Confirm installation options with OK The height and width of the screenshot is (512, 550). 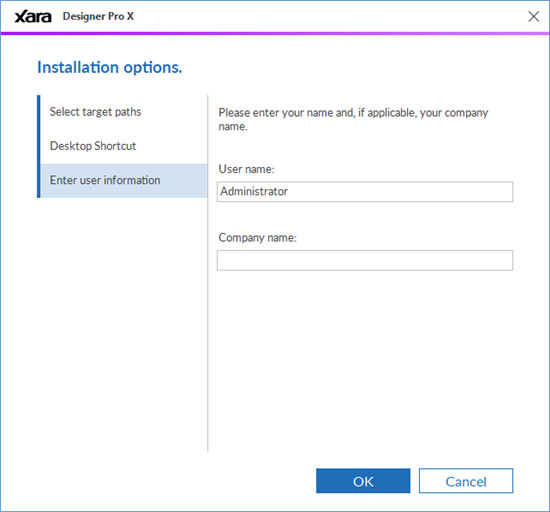(363, 481)
